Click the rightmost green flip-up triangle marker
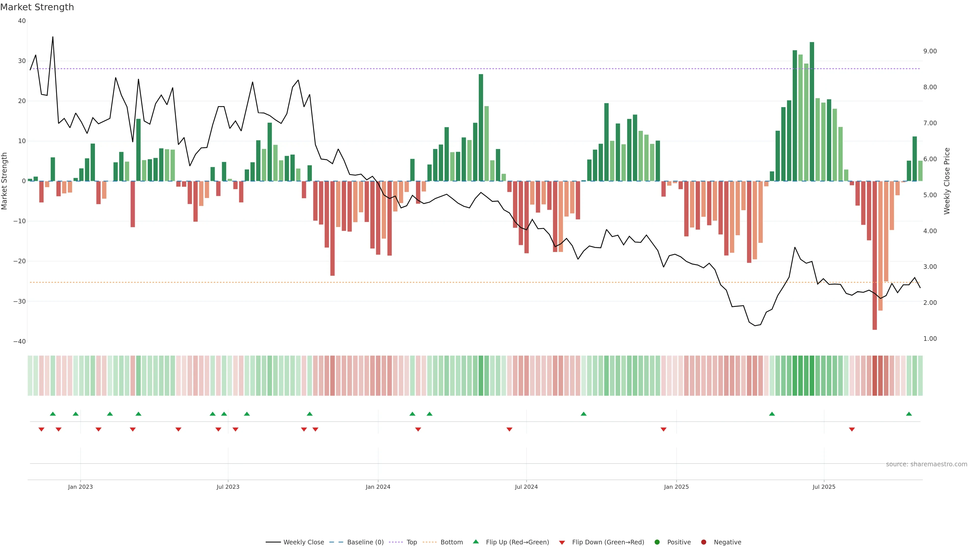 point(909,414)
